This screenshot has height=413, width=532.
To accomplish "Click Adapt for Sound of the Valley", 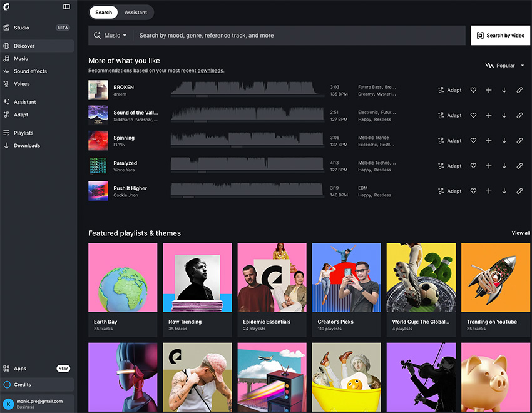I will pos(449,115).
